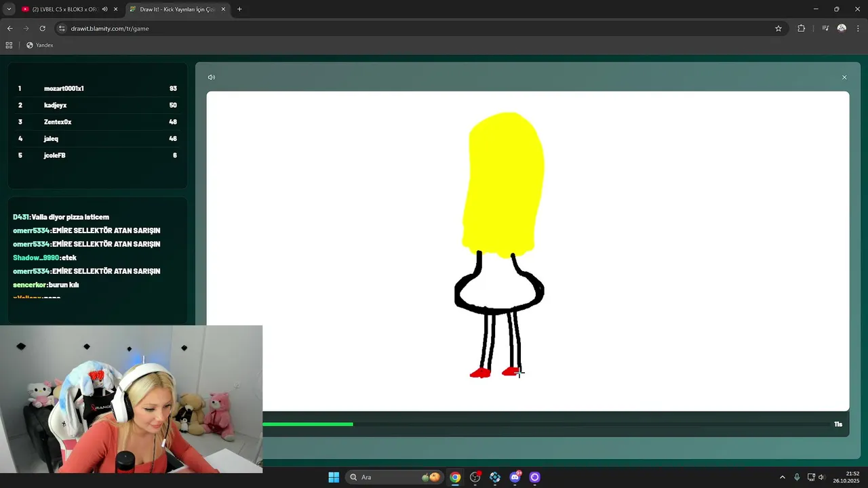Restore down the Chrome window
This screenshot has height=488, width=868.
(836, 9)
